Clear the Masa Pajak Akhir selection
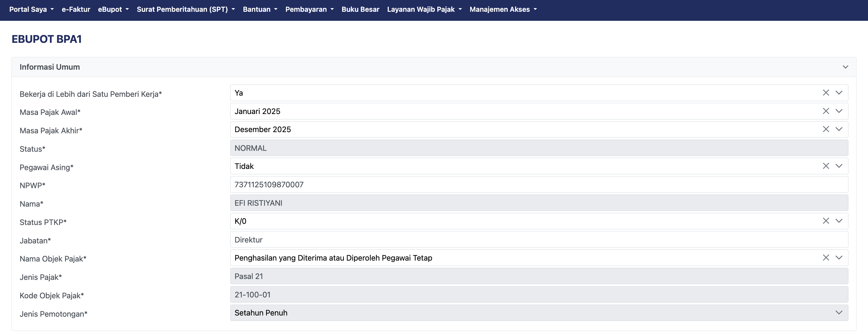The width and height of the screenshot is (868, 336). (826, 129)
